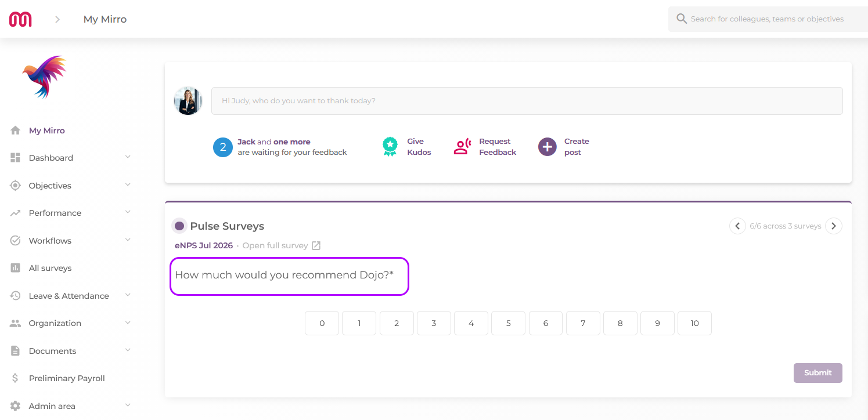The width and height of the screenshot is (868, 420).
Task: Go to previous pulse survey question arrow
Action: pyautogui.click(x=737, y=226)
